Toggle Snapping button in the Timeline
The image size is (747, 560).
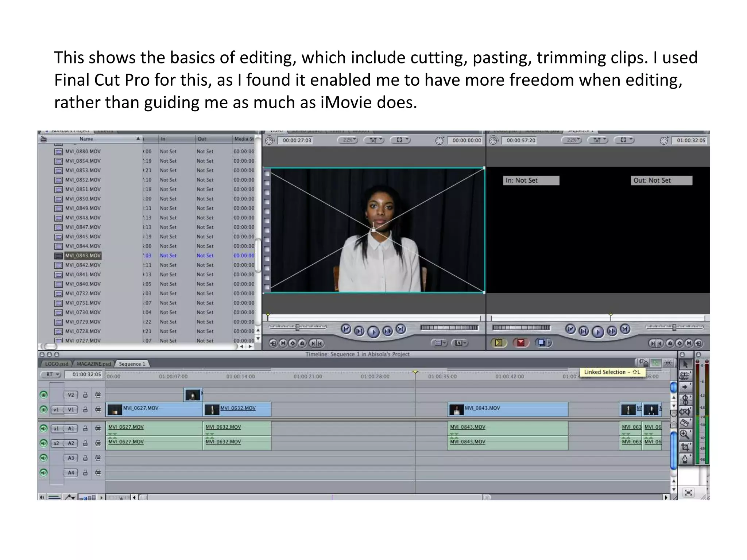click(x=668, y=363)
